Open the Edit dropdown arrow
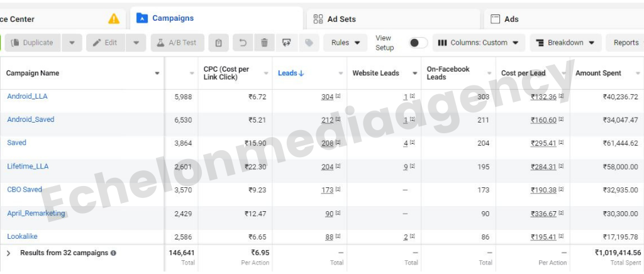The height and width of the screenshot is (274, 644). (136, 43)
